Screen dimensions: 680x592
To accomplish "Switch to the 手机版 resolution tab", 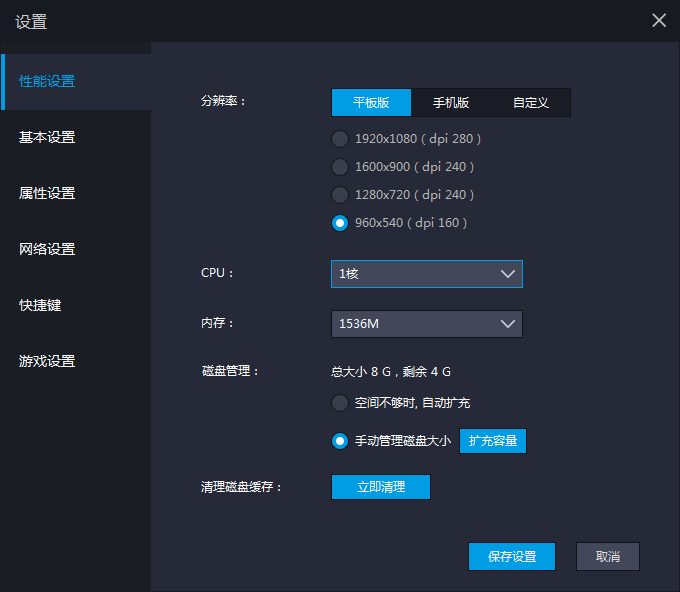I will pos(451,103).
